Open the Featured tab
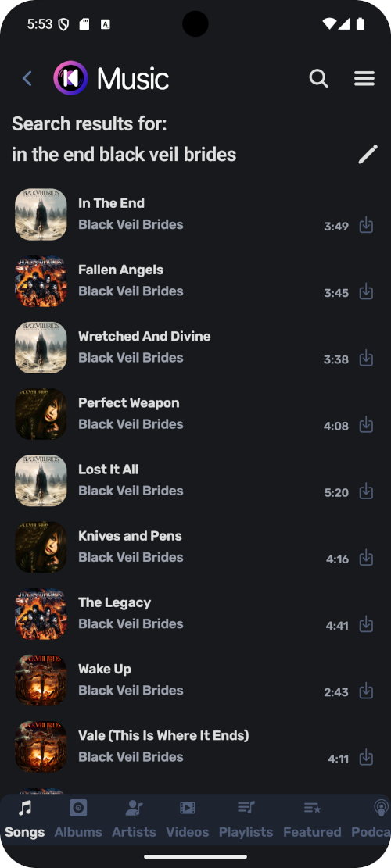The height and width of the screenshot is (868, 391). click(x=312, y=820)
